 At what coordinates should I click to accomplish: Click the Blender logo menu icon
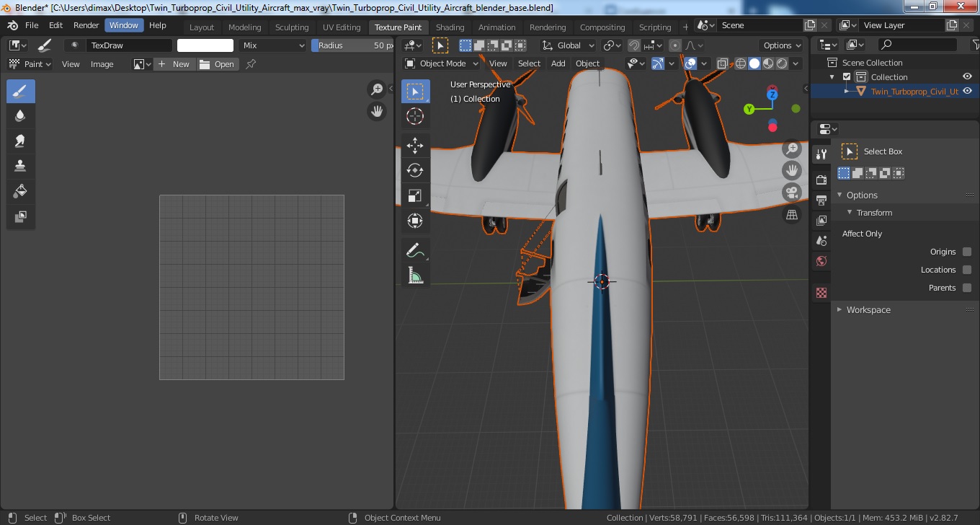(13, 25)
